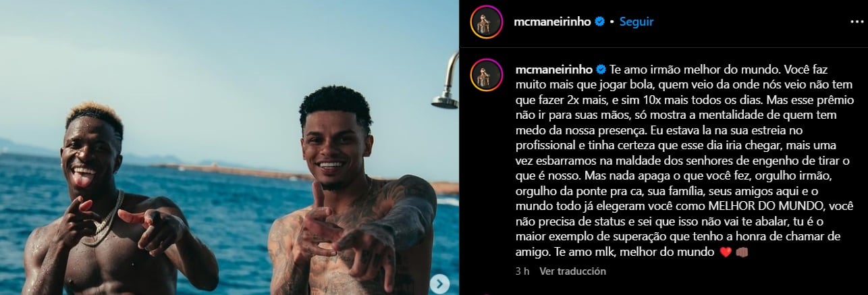Translate the caption with Ver traducción
This screenshot has width=868, height=295.
572,271
